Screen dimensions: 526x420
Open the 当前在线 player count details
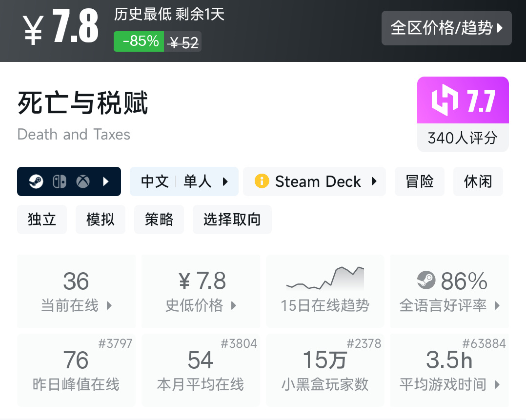(x=76, y=291)
